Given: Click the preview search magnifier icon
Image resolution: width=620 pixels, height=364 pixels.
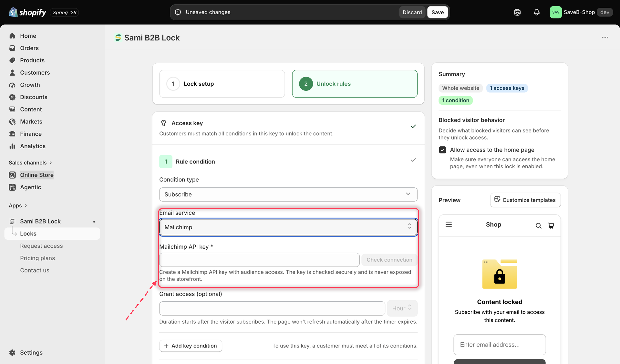Looking at the screenshot, I should tap(538, 226).
